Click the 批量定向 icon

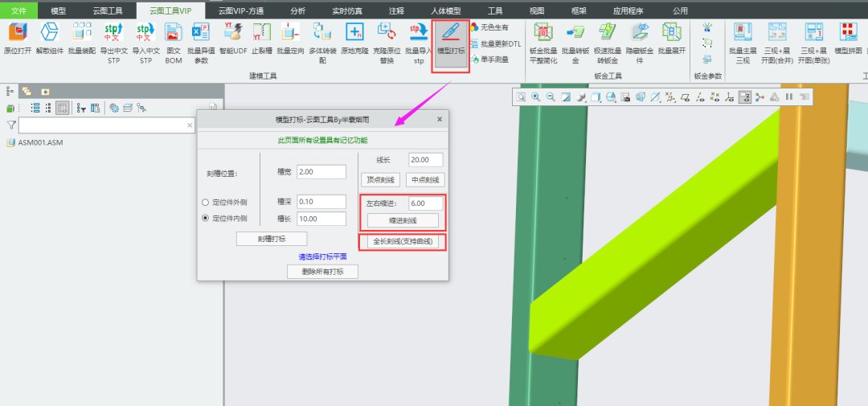(290, 32)
